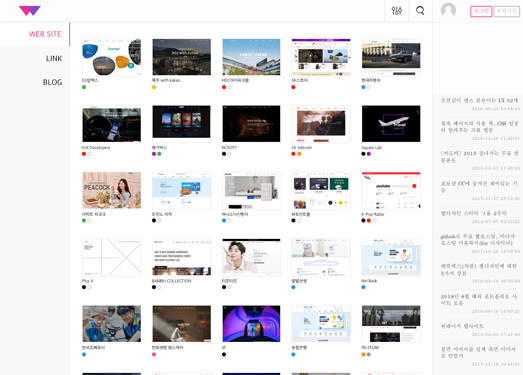Select the LINK menu item
Viewport: 523px width, 375px height.
tap(54, 58)
